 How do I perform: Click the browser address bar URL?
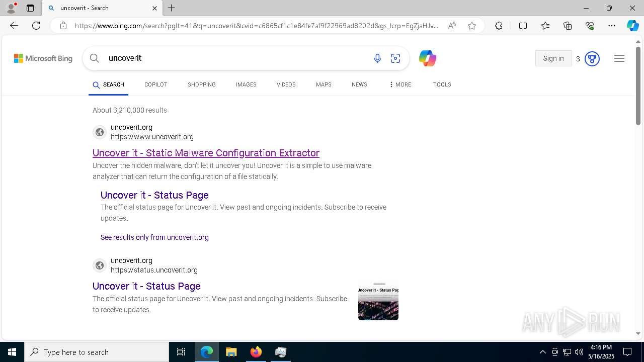(257, 26)
